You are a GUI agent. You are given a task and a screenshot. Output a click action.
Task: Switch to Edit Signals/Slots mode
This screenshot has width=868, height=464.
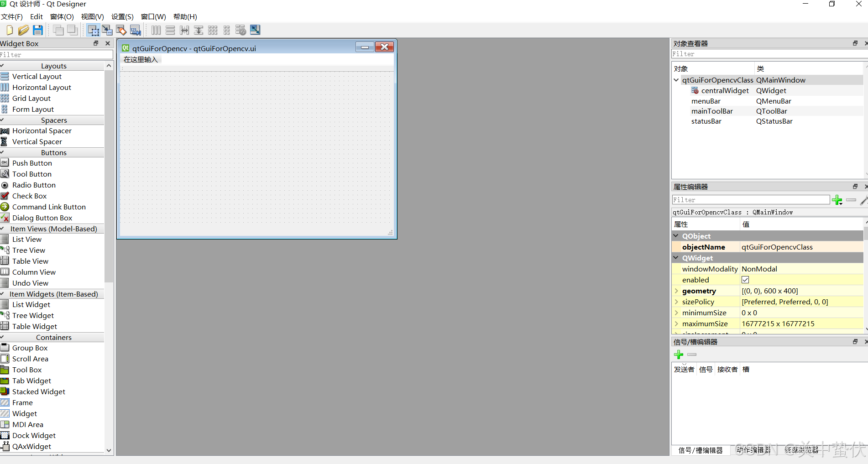(107, 30)
